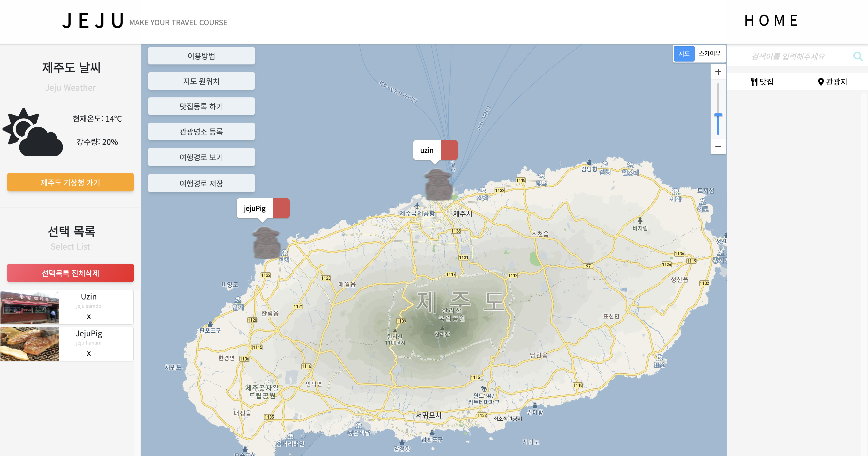Click the 여행경로 보기 button

pyautogui.click(x=201, y=157)
